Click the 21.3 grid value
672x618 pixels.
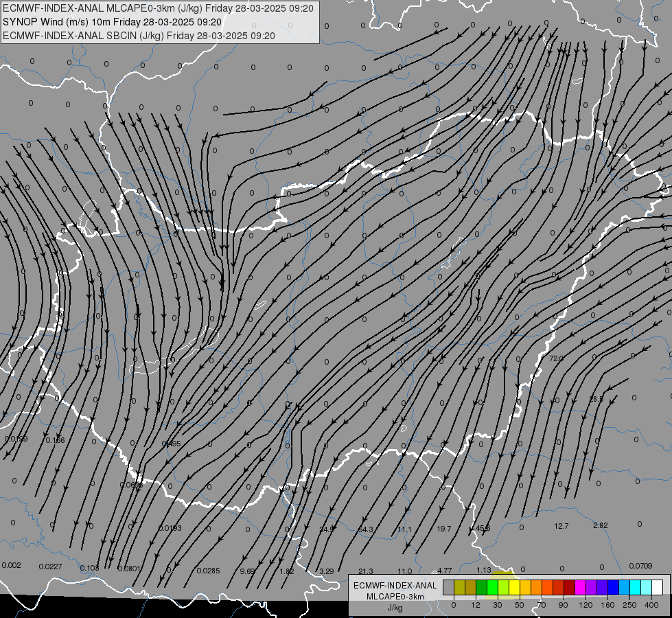366,571
